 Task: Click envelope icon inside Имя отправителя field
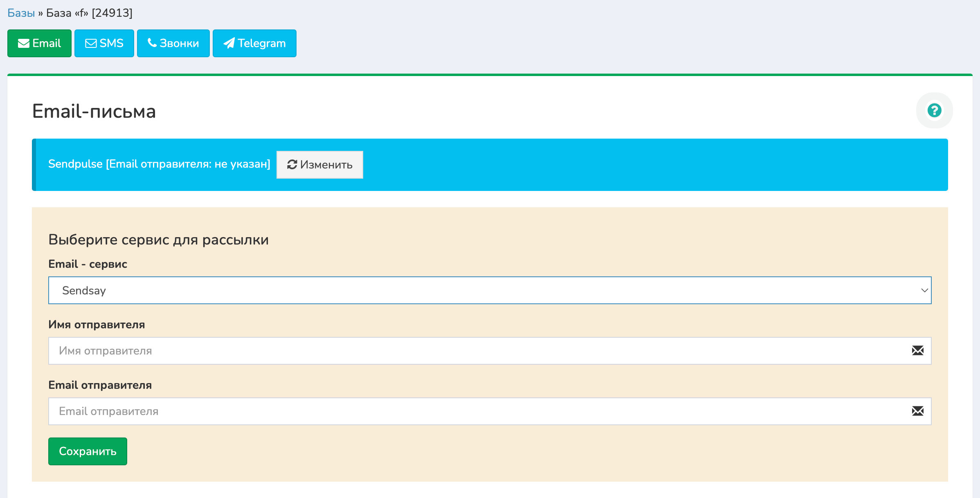[917, 350]
